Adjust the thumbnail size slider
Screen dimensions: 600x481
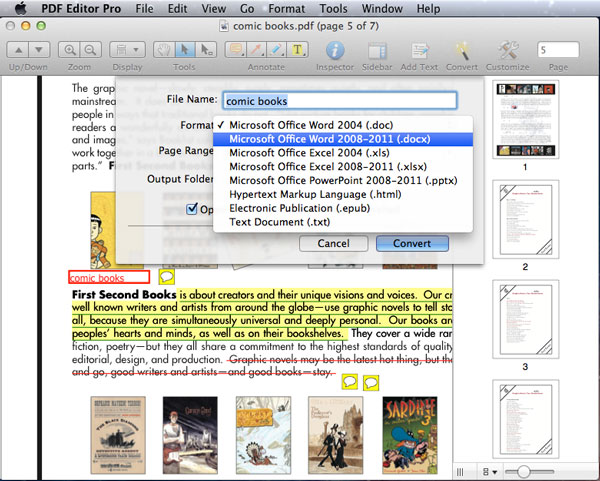(523, 472)
